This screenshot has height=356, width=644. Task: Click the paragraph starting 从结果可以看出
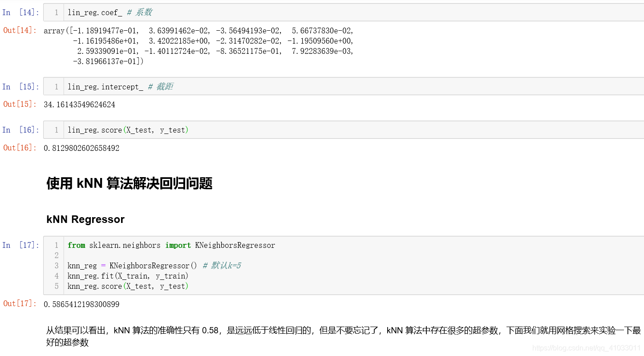(x=344, y=336)
